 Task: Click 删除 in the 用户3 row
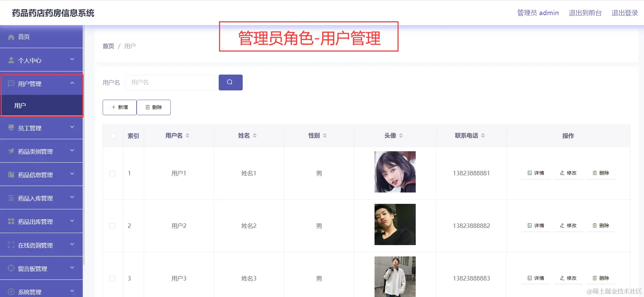point(601,278)
